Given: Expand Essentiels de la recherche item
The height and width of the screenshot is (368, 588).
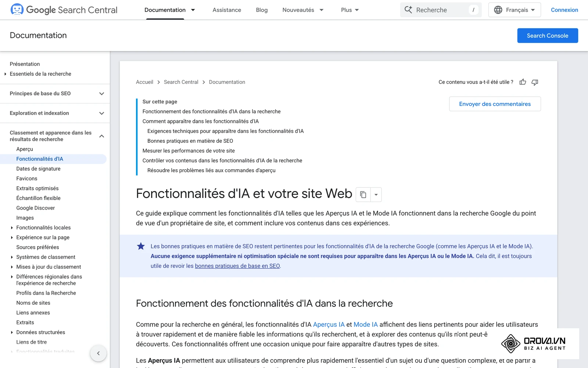Looking at the screenshot, I should click(x=6, y=74).
